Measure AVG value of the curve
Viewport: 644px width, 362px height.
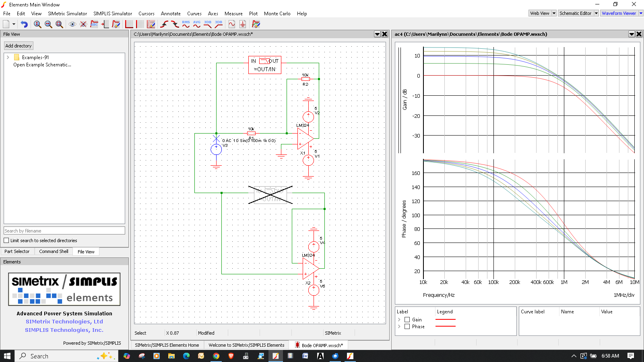197,24
